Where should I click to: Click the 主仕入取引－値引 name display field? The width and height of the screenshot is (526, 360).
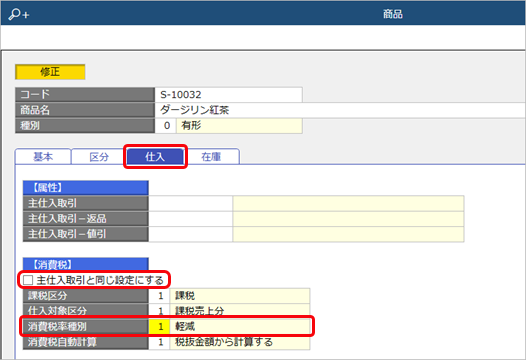pyautogui.click(x=349, y=234)
